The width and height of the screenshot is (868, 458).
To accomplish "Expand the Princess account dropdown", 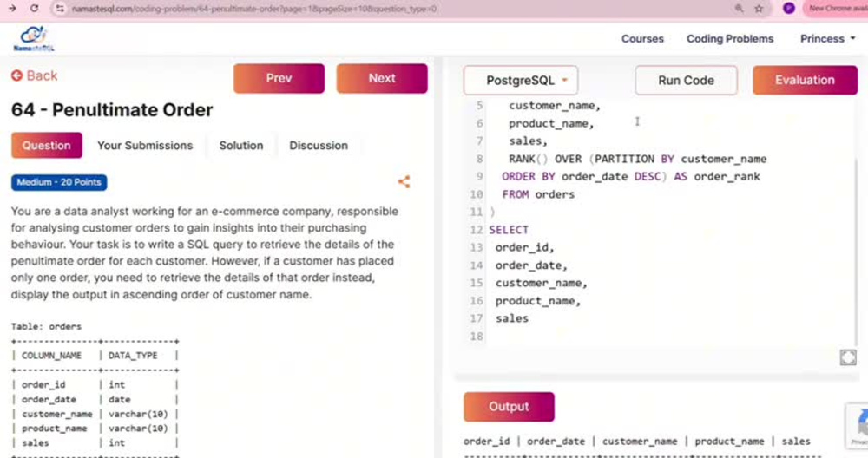I will tap(827, 39).
